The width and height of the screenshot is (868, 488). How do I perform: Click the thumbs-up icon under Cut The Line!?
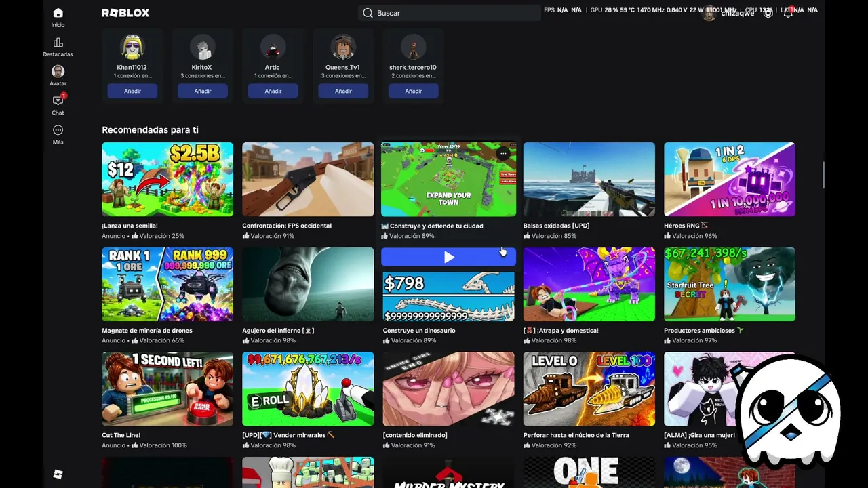click(x=135, y=445)
